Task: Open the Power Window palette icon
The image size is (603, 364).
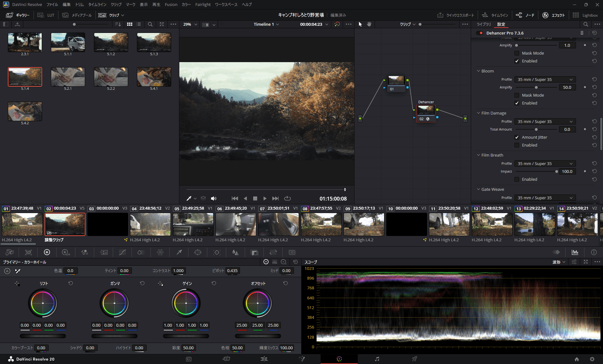Action: tap(198, 252)
